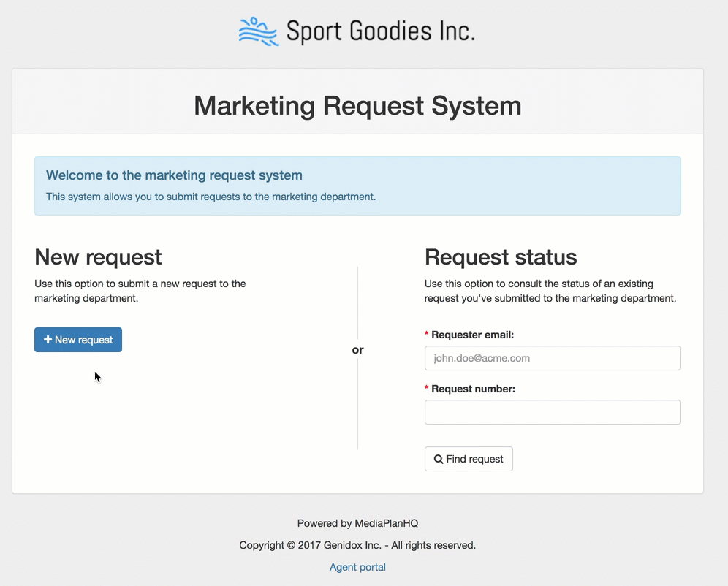Click the red asterisk beside Requester email
This screenshot has height=586, width=728.
tap(427, 335)
